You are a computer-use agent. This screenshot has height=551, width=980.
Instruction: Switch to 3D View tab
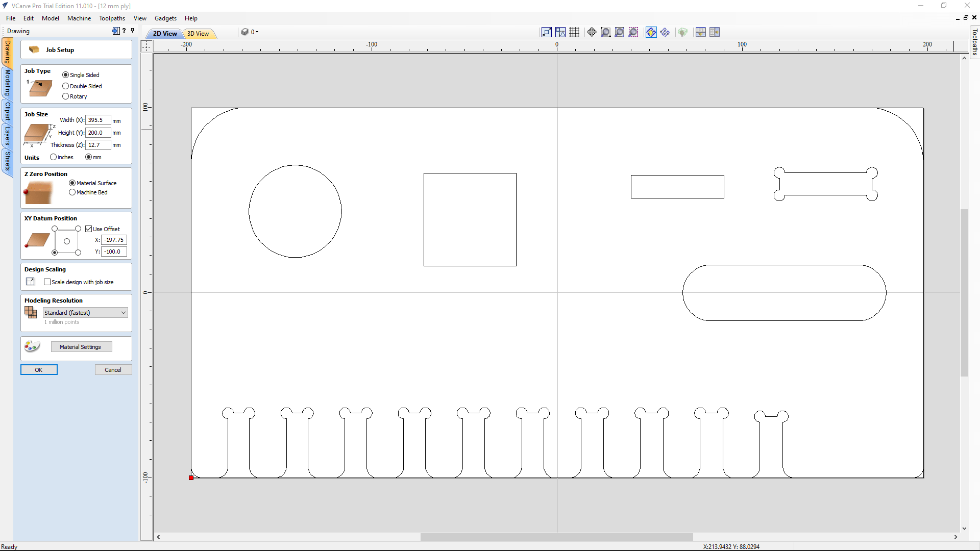click(x=198, y=33)
